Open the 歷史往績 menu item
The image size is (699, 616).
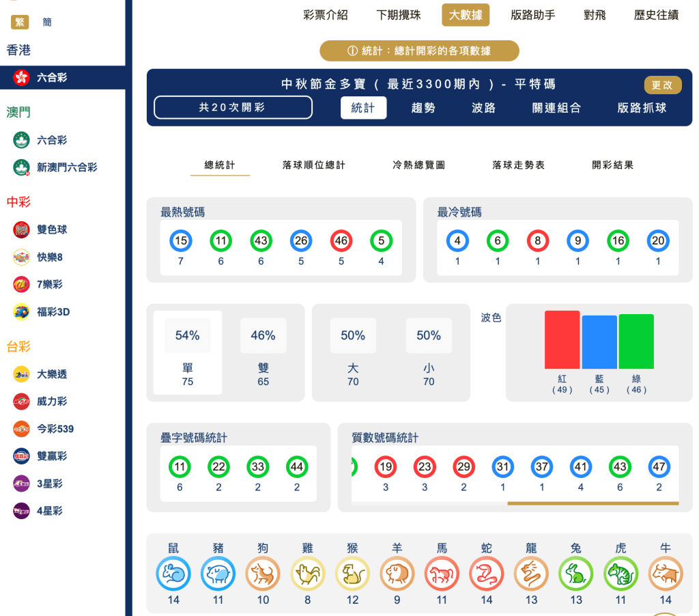[654, 14]
